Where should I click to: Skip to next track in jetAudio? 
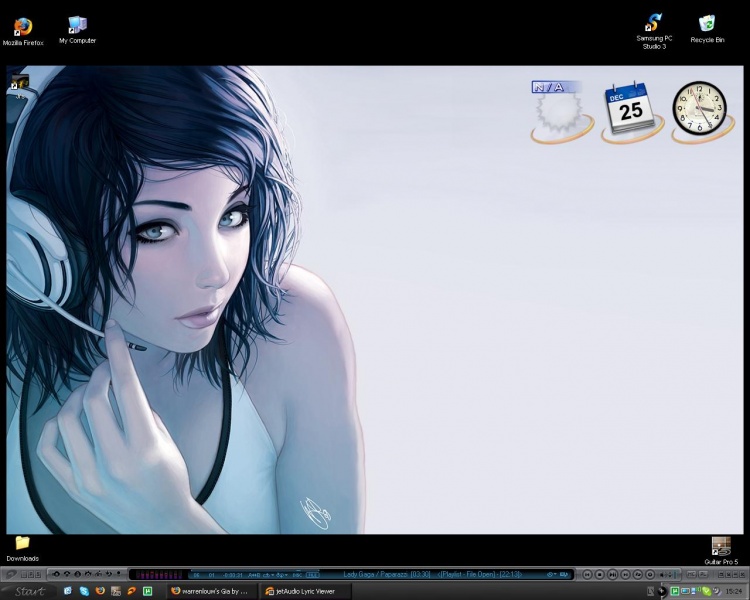click(x=625, y=575)
